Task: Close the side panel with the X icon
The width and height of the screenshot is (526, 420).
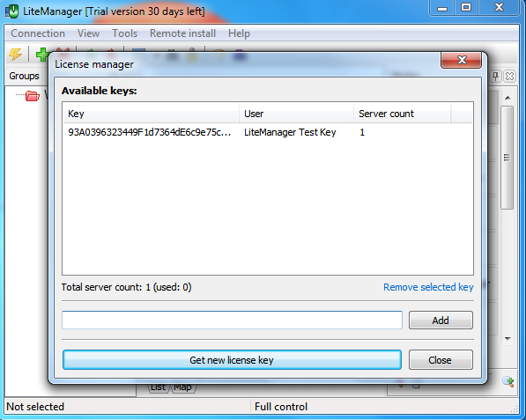Action: 509,76
